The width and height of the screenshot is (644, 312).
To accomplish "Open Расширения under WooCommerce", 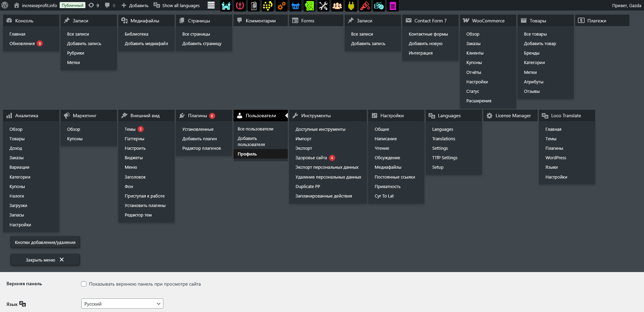I will click(x=479, y=101).
